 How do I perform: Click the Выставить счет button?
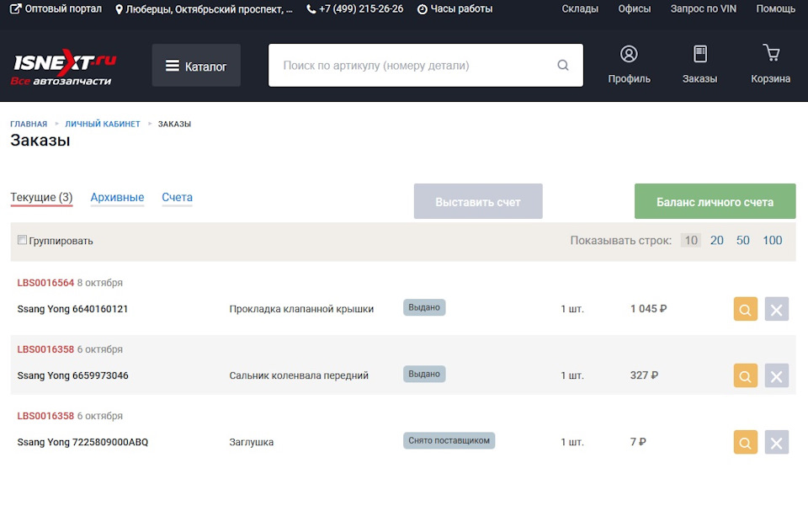click(x=478, y=201)
